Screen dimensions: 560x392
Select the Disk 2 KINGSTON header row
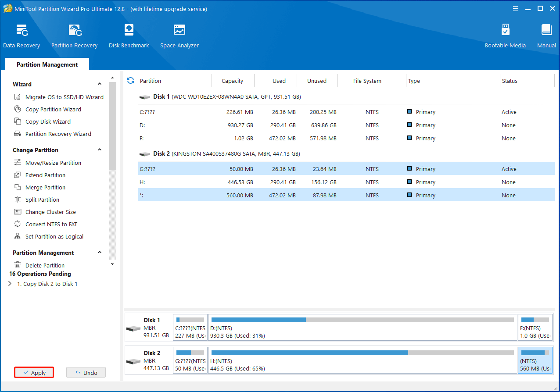346,153
